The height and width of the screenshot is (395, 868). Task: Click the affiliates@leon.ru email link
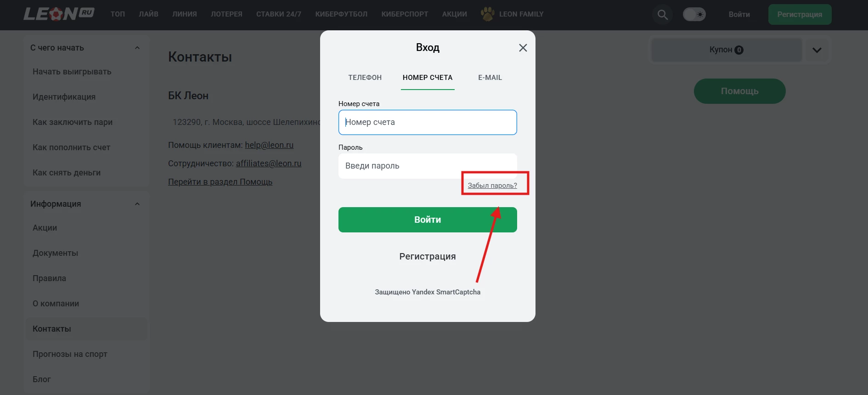coord(269,164)
